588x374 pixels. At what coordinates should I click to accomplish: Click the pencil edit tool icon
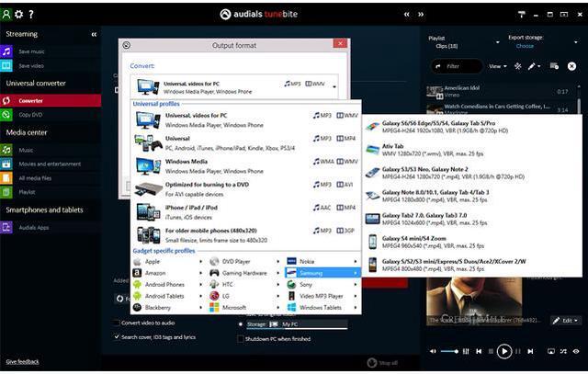click(533, 66)
